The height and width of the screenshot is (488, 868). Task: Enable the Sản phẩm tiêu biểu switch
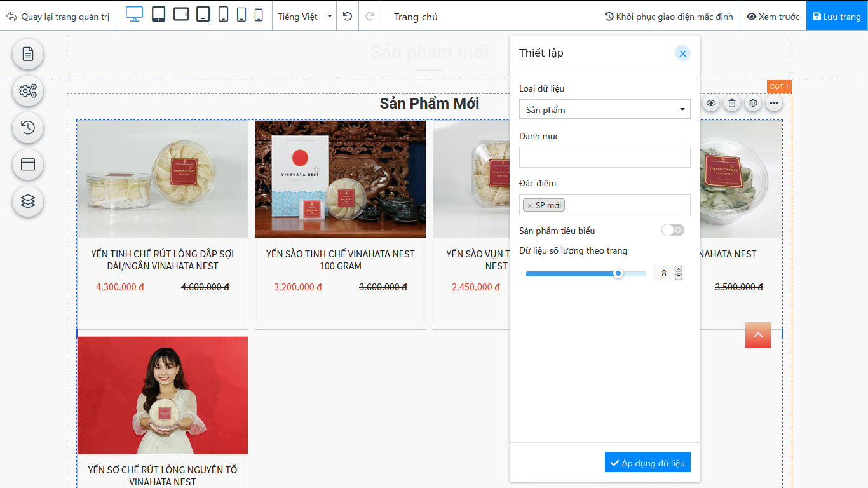673,230
